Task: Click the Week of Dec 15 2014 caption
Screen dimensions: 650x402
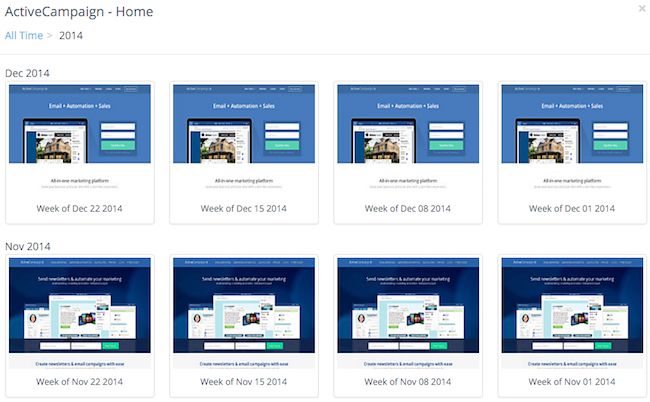Action: point(244,208)
